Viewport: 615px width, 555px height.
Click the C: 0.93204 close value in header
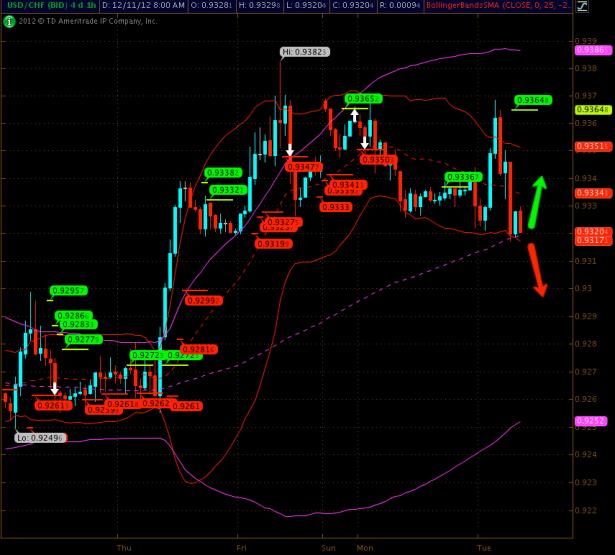353,5
